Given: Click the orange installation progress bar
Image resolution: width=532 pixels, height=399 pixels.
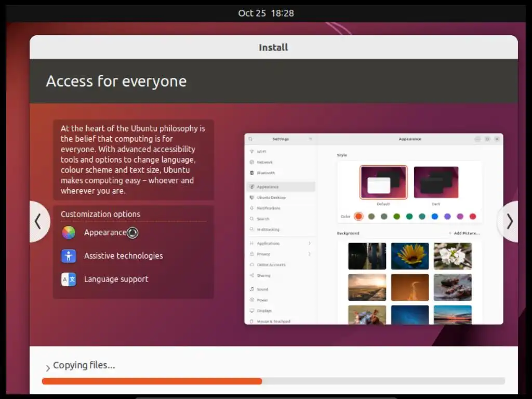Looking at the screenshot, I should click(x=152, y=381).
